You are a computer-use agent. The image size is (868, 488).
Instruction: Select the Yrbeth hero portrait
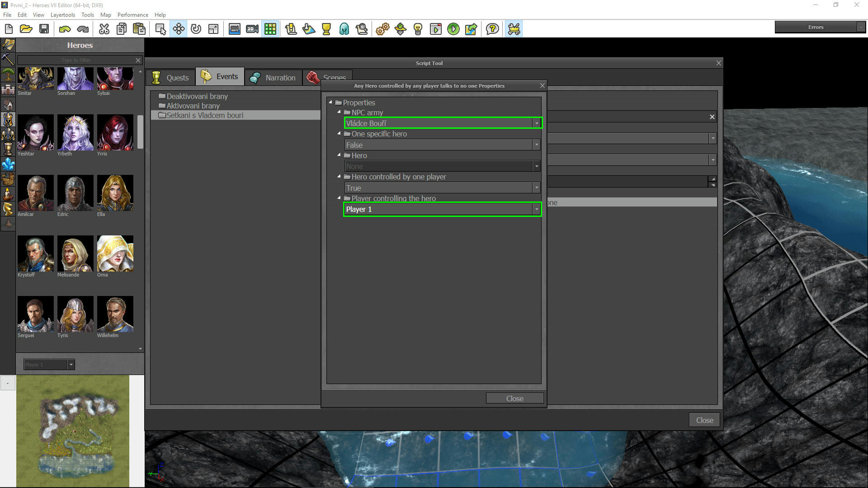(x=75, y=132)
